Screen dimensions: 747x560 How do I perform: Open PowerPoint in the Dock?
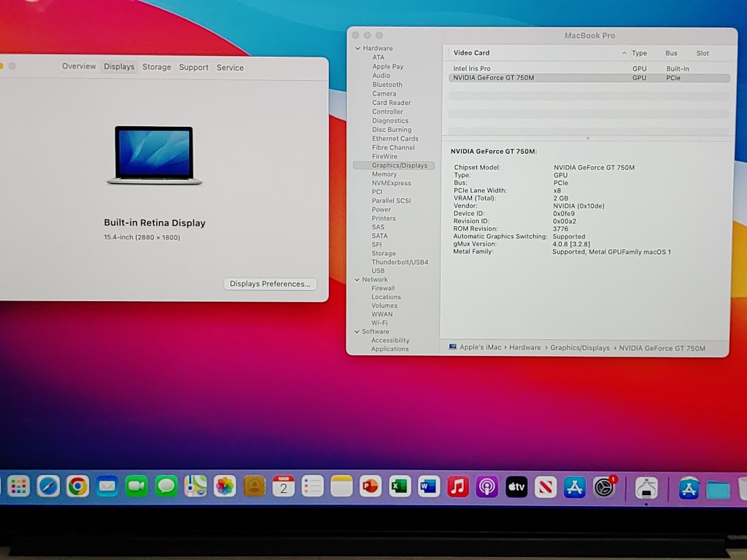371,486
